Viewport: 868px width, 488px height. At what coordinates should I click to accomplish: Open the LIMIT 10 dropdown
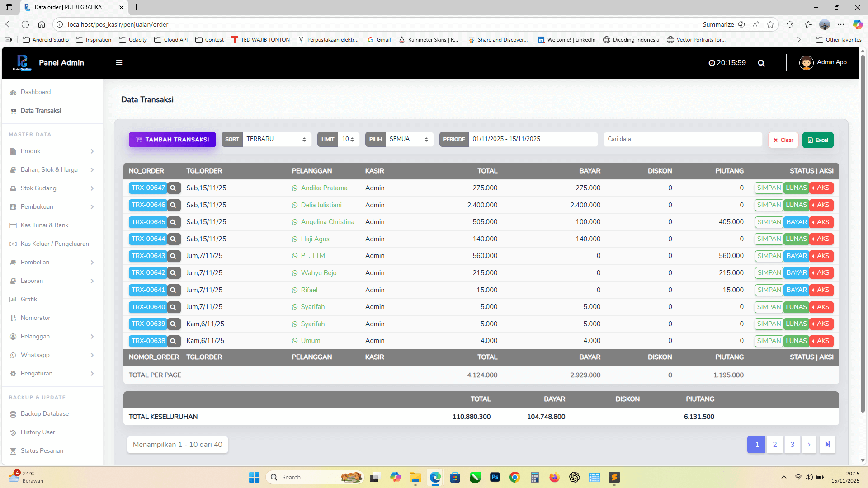(x=348, y=139)
